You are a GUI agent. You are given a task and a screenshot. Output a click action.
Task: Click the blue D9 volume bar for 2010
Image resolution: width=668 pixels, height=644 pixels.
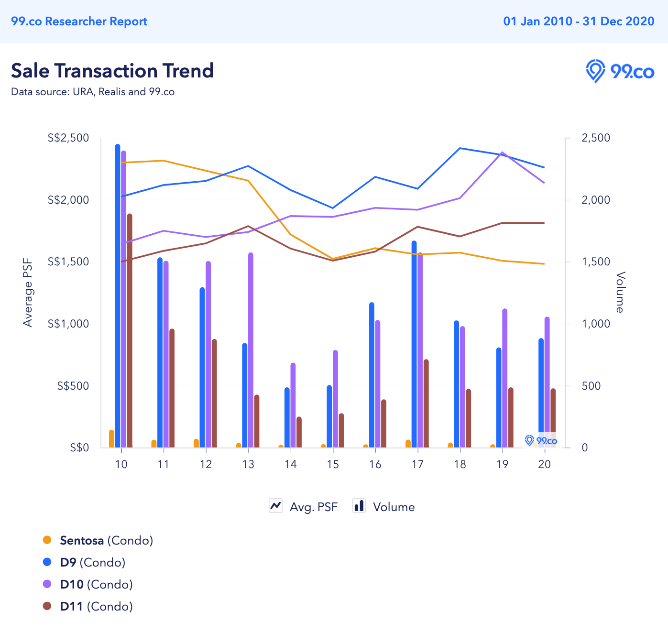(x=118, y=296)
